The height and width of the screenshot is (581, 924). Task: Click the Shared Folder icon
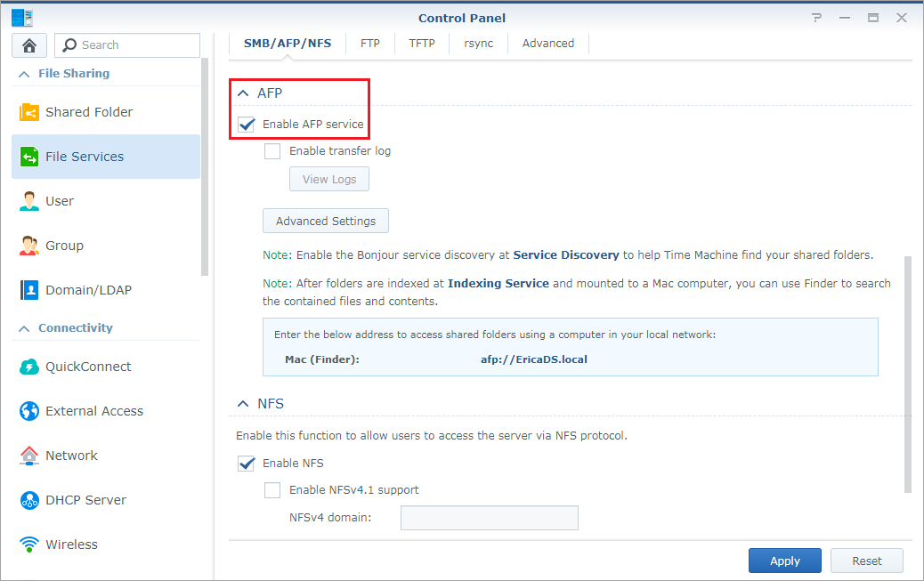(28, 112)
